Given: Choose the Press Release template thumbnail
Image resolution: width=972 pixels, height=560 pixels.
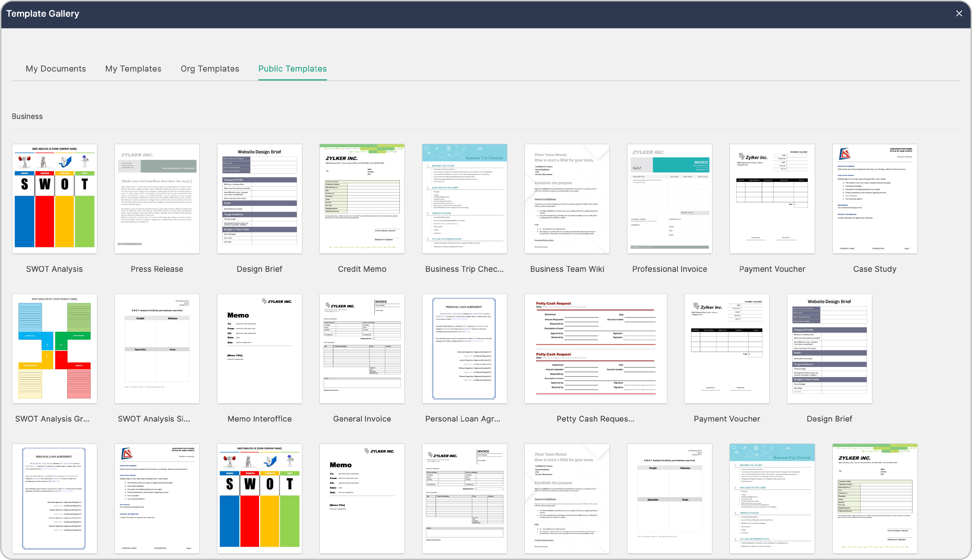Looking at the screenshot, I should 157,199.
